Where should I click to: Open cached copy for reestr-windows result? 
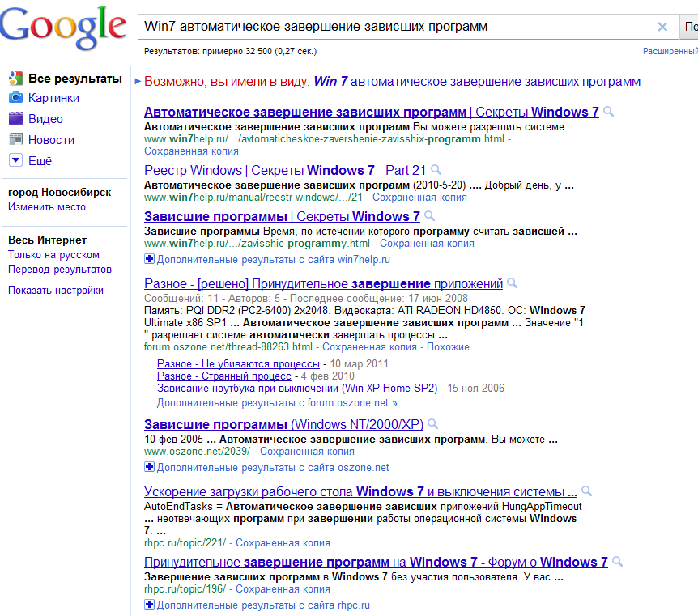click(x=419, y=198)
